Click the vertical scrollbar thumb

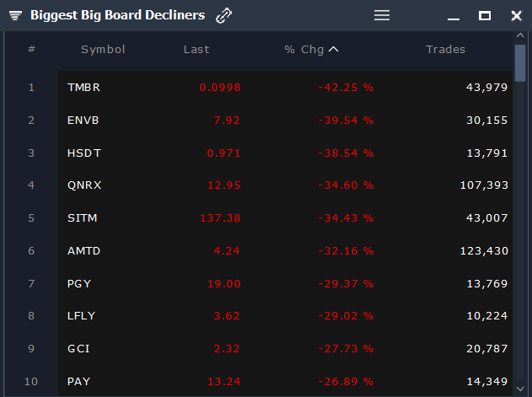[520, 63]
